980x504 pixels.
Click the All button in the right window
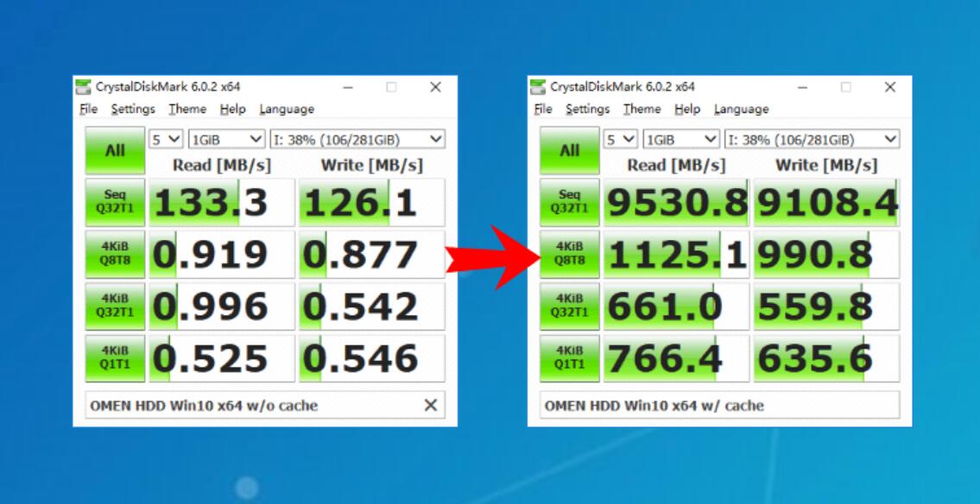[569, 151]
